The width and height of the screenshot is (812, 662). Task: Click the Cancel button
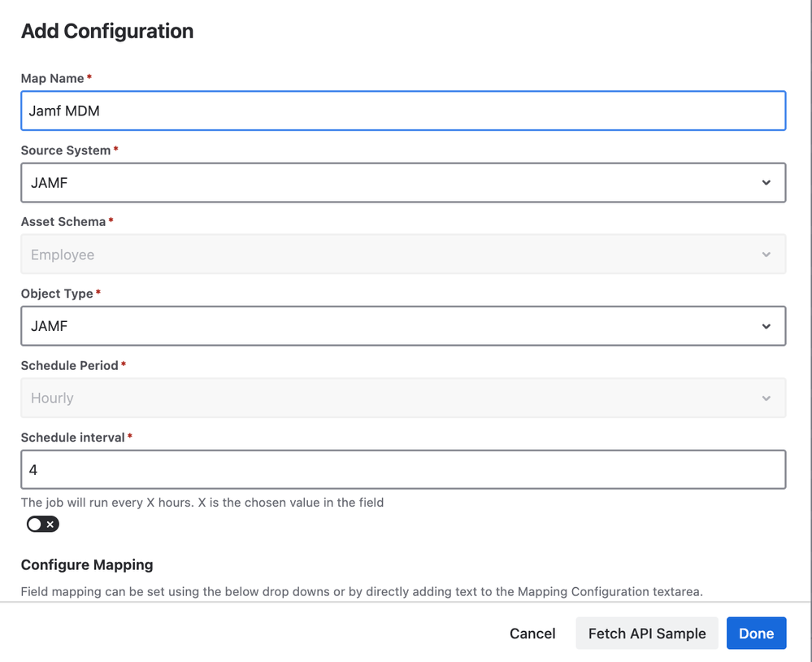pos(532,634)
